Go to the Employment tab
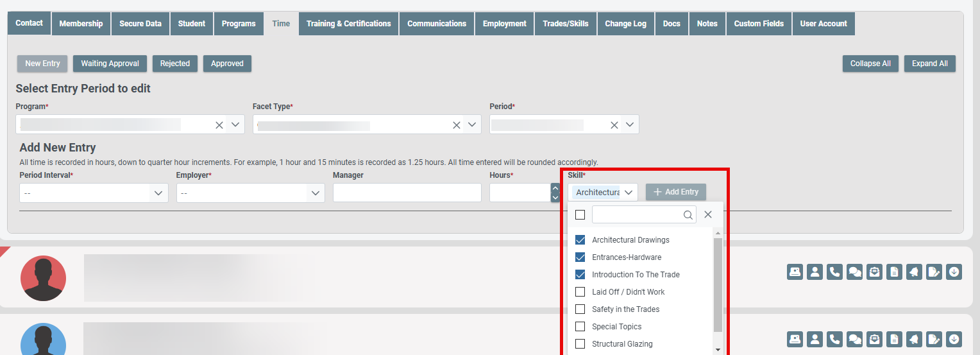This screenshot has width=980, height=355. 505,24
